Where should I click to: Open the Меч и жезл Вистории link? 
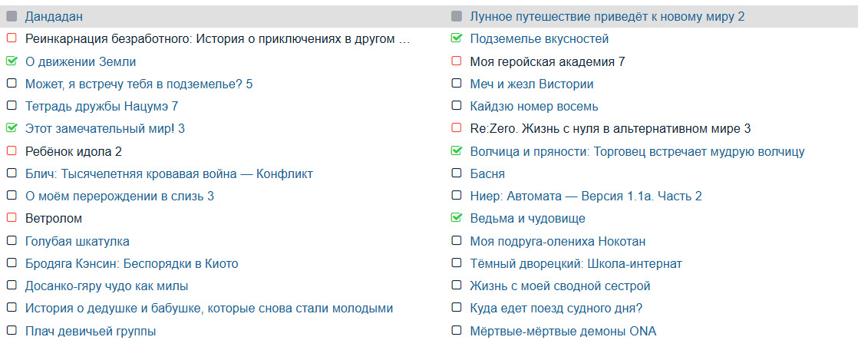point(531,84)
